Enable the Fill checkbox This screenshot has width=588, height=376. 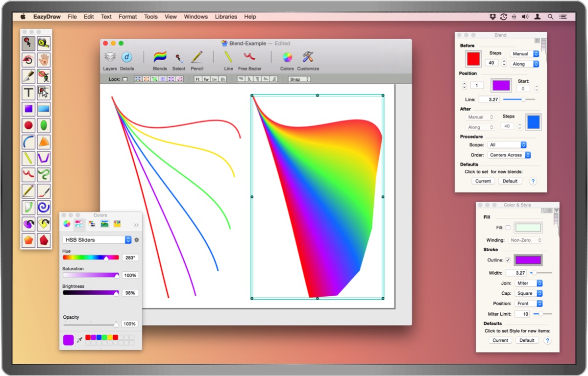tap(508, 228)
